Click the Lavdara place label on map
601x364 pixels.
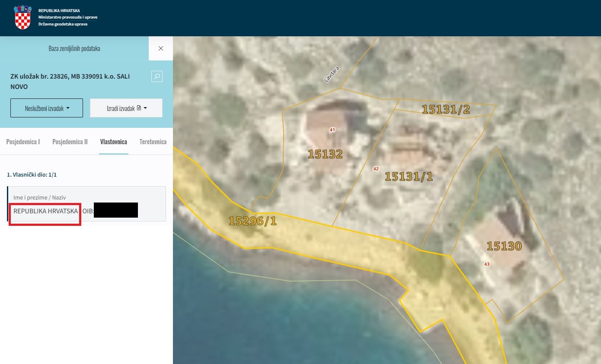pos(332,74)
